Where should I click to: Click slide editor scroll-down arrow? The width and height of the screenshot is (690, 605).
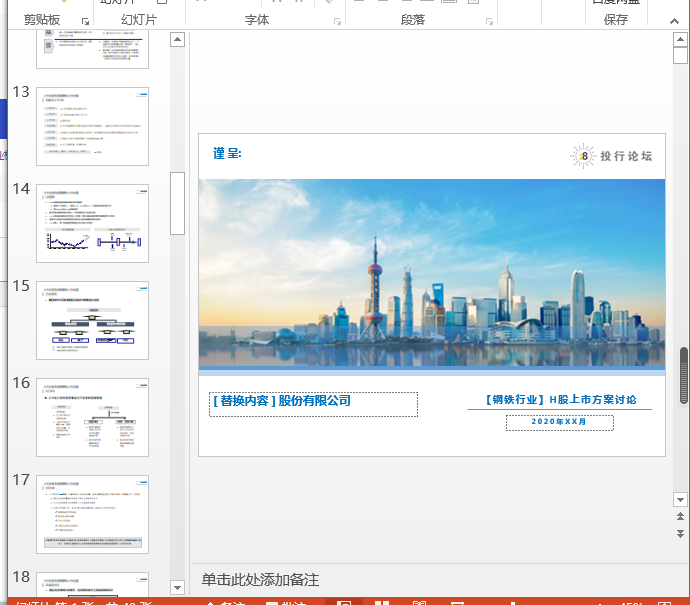click(680, 499)
